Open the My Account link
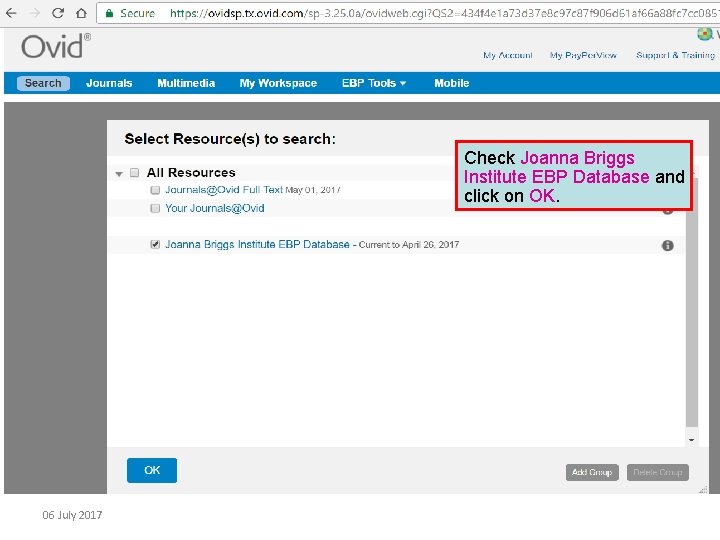The height and width of the screenshot is (540, 720). 507,55
